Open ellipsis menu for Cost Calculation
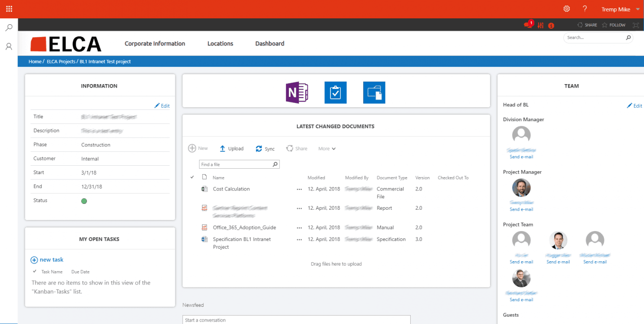644x324 pixels. tap(299, 189)
